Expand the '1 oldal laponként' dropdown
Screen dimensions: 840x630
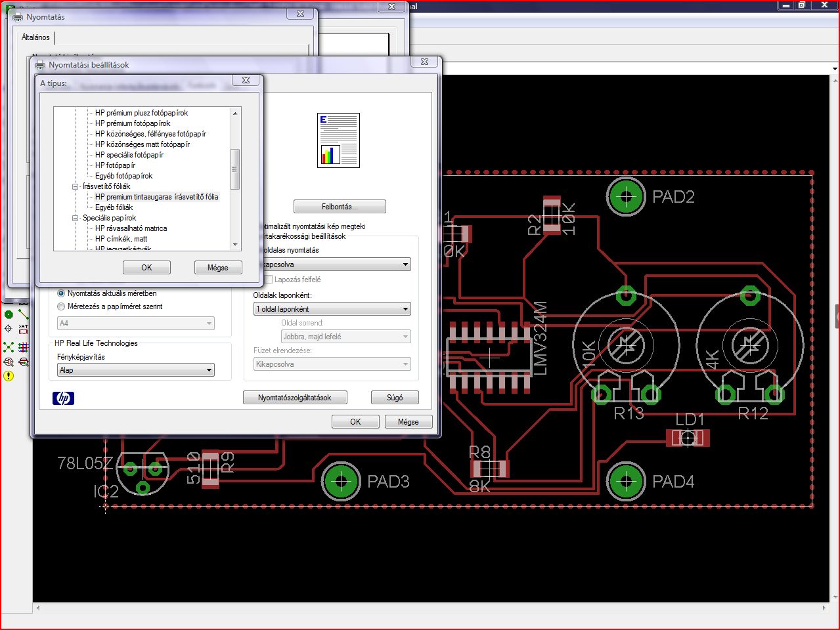332,309
